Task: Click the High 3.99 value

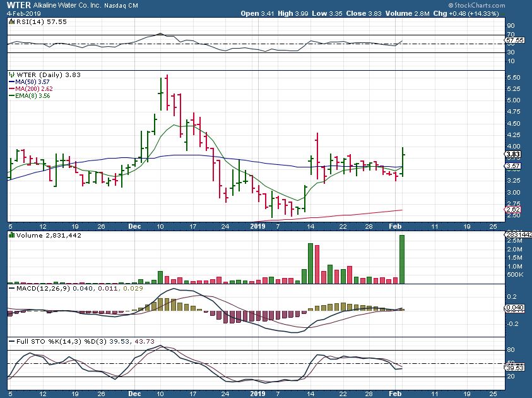Action: tap(293, 14)
